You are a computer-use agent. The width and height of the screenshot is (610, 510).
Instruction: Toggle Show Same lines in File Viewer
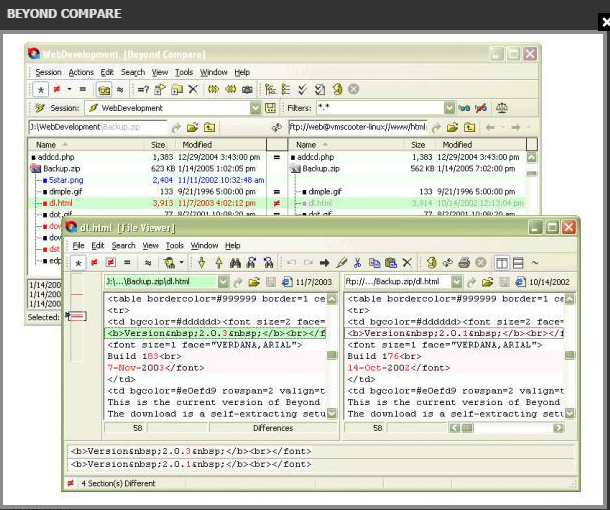coord(127,263)
